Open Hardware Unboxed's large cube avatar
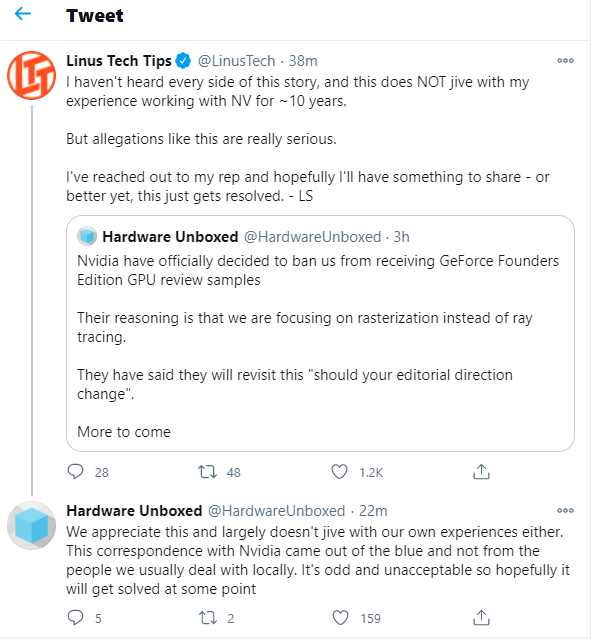 (x=31, y=525)
